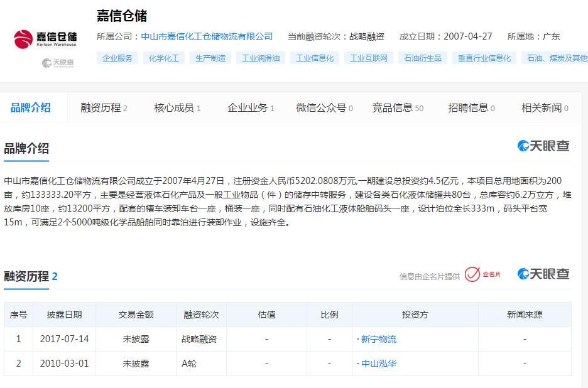588x388 pixels.
Task: Open the 招聘信息 tab
Action: coord(468,107)
